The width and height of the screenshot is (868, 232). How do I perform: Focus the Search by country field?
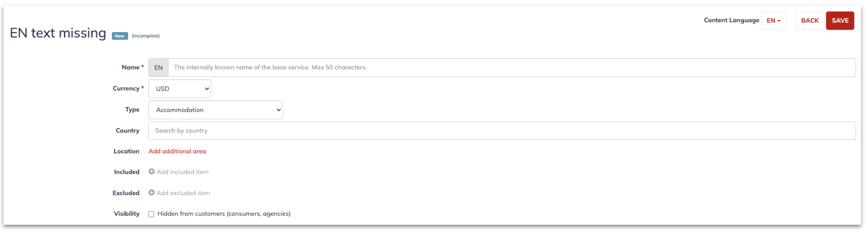click(502, 131)
